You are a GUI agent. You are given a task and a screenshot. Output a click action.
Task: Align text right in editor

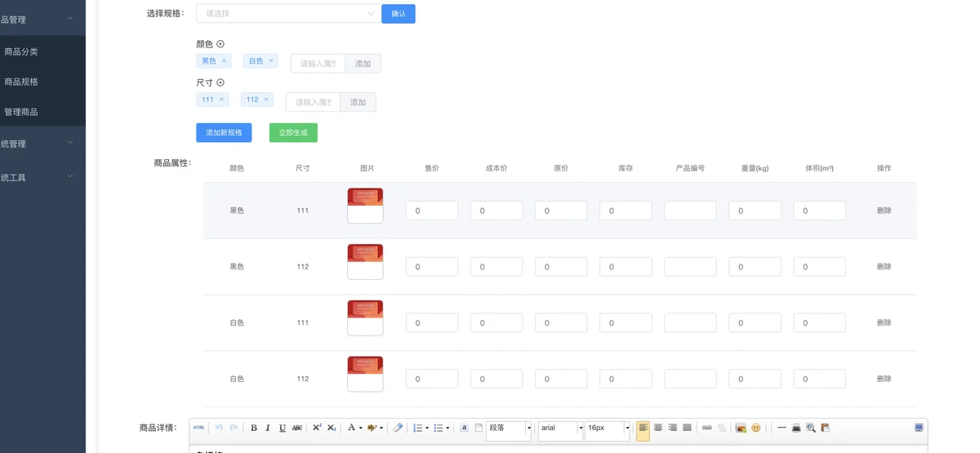pos(673,428)
